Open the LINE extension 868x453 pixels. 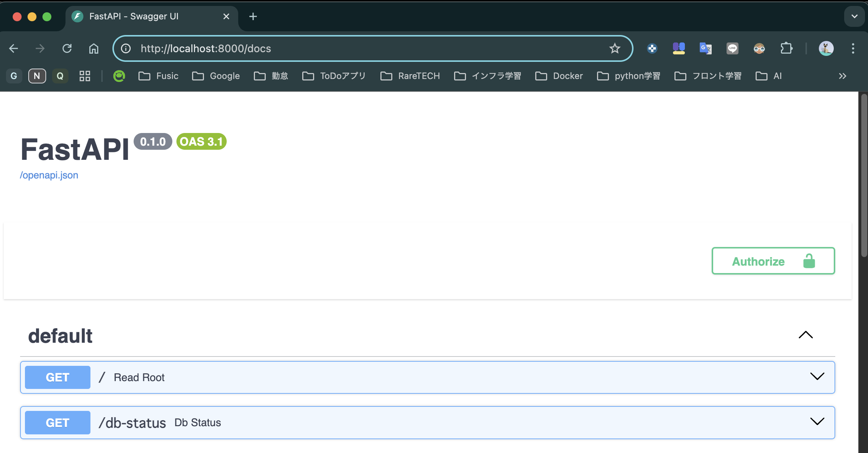click(x=733, y=48)
